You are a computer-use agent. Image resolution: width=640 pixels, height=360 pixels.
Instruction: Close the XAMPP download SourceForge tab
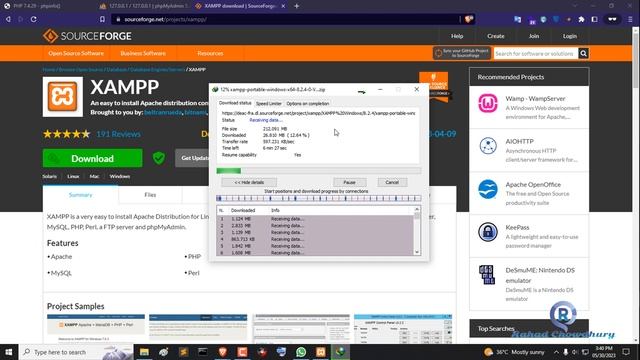click(x=283, y=6)
